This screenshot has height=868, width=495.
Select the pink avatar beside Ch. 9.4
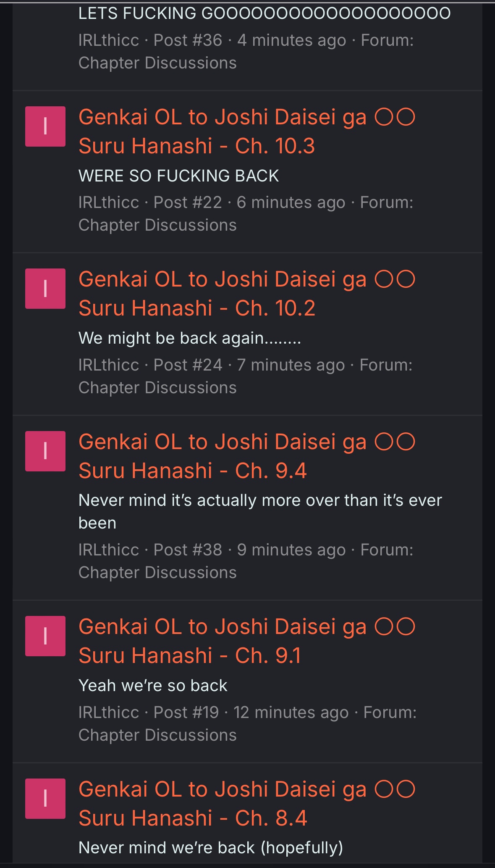(x=45, y=451)
